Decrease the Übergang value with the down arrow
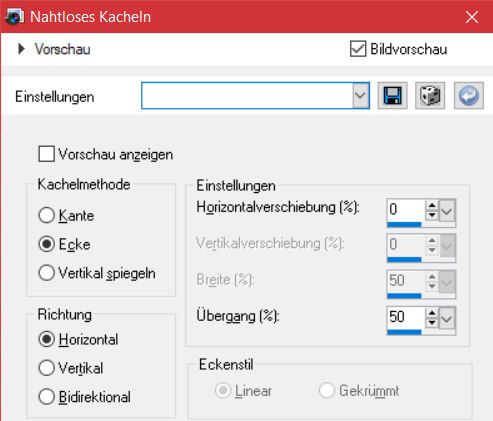The image size is (493, 421). [x=432, y=322]
